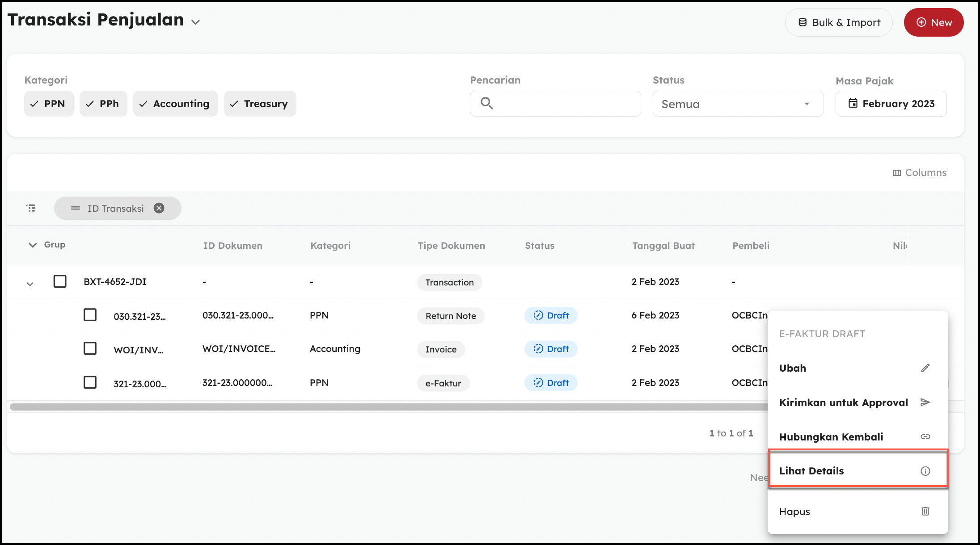This screenshot has height=545, width=980.
Task: Select Kirimkan untuk Approval menu item
Action: [x=857, y=402]
